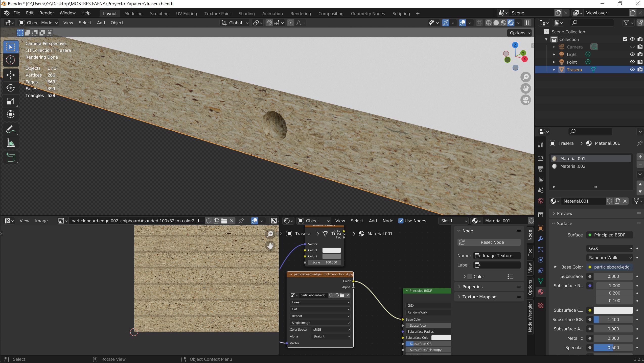Open the Render menu
The width and height of the screenshot is (644, 363).
point(47,13)
